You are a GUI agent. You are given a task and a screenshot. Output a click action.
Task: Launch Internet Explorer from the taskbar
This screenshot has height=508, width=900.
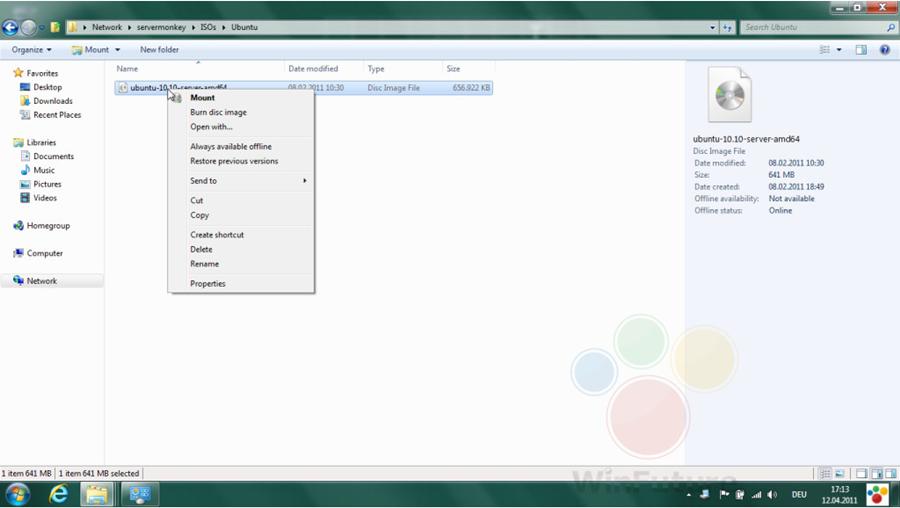click(x=59, y=494)
